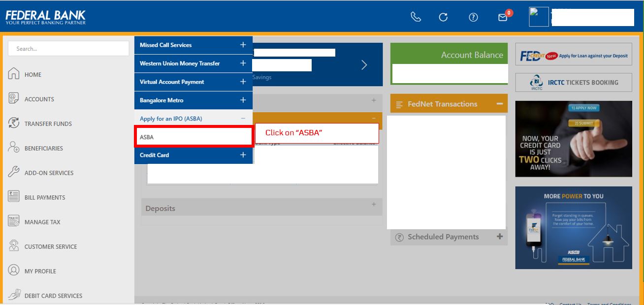Viewport: 644px width, 305px height.
Task: Click the phone contact icon in header
Action: [416, 17]
